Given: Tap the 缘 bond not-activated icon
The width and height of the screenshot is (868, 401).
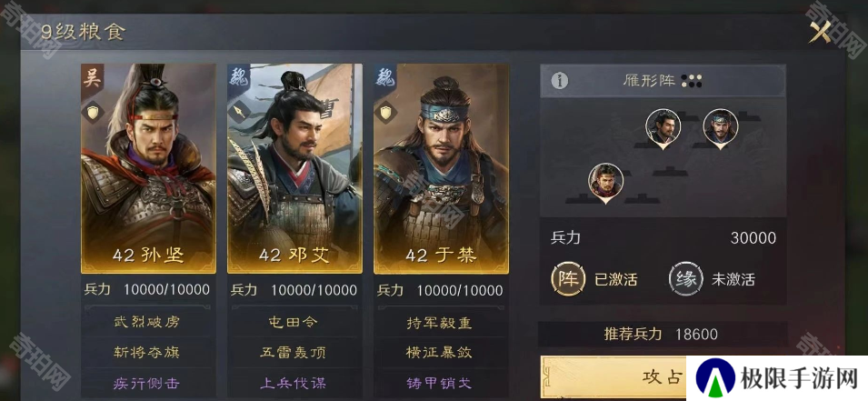Looking at the screenshot, I should coord(685,279).
